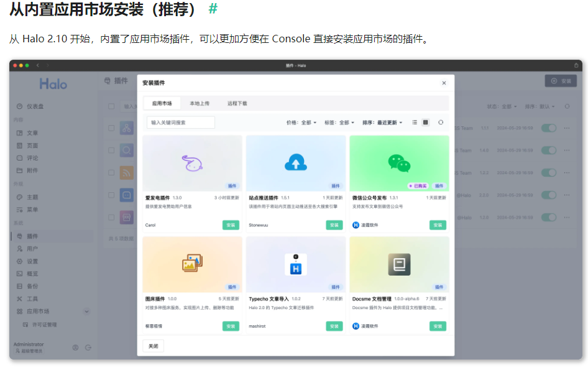The width and height of the screenshot is (588, 367).
Task: Open the 标签: 全部 tag filter dropdown
Action: (x=339, y=123)
